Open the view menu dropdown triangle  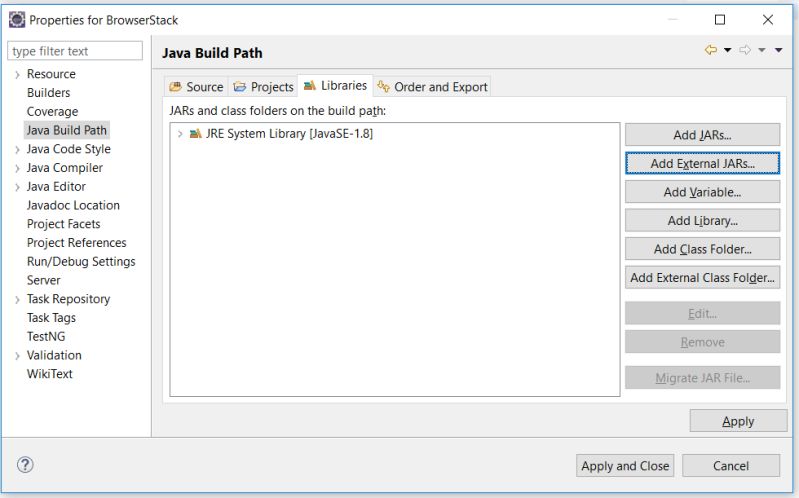(779, 50)
